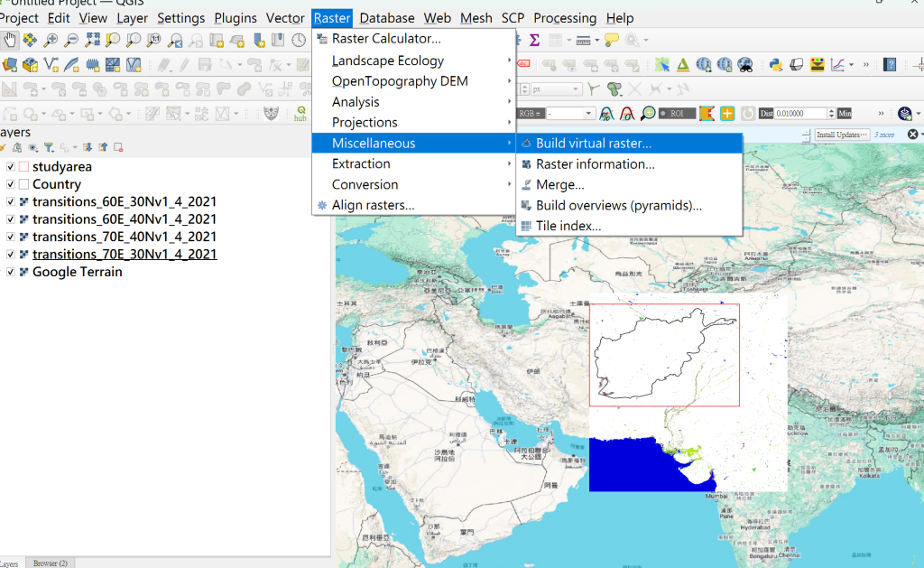Expand the Conversion submenu
The height and width of the screenshot is (568, 924).
413,184
